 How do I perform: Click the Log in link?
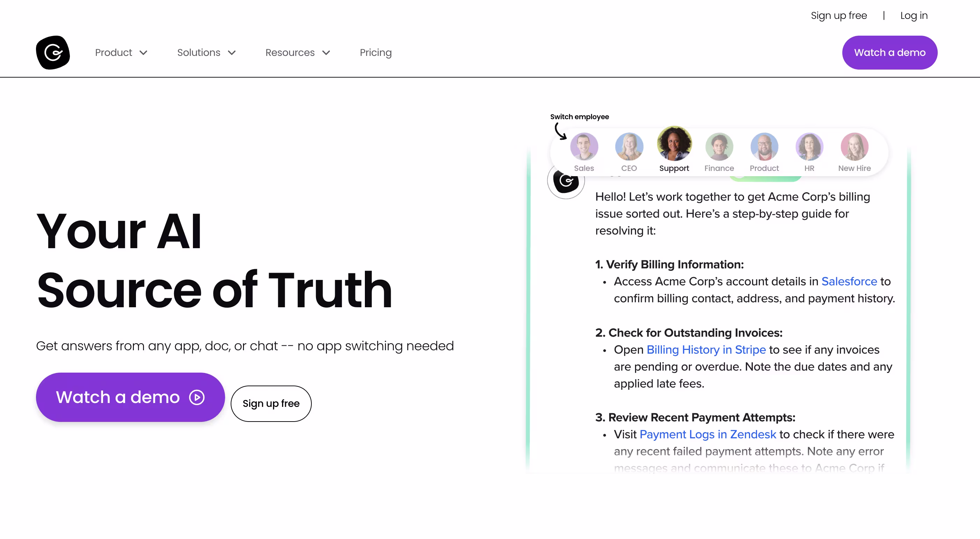pos(914,16)
